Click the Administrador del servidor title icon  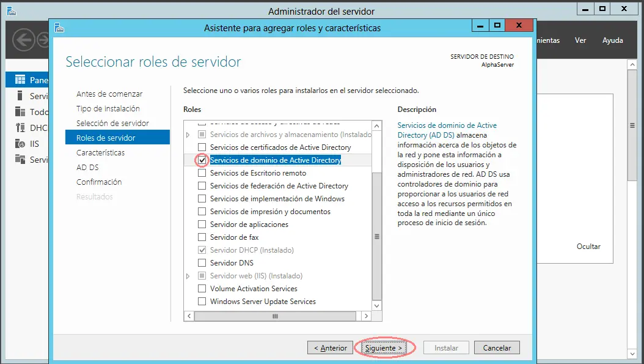(x=11, y=10)
